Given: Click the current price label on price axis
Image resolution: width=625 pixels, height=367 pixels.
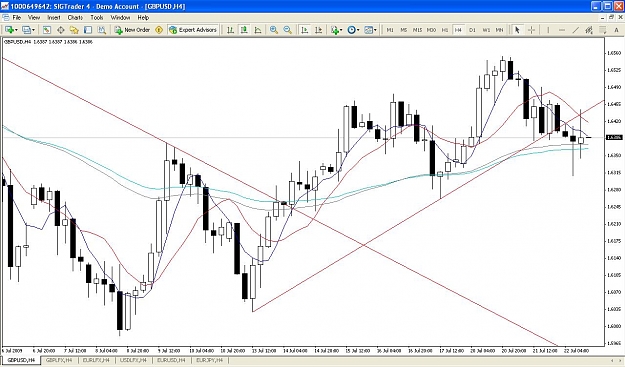Looking at the screenshot, I should coord(614,137).
